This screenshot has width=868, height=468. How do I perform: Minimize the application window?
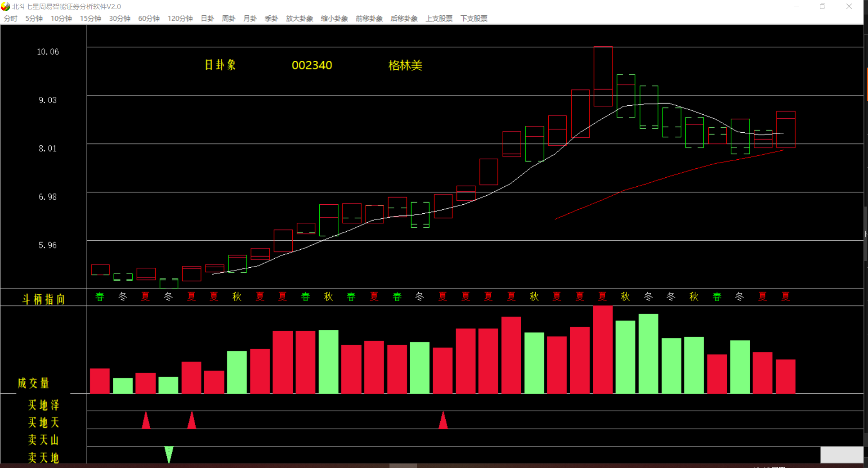[x=796, y=6]
